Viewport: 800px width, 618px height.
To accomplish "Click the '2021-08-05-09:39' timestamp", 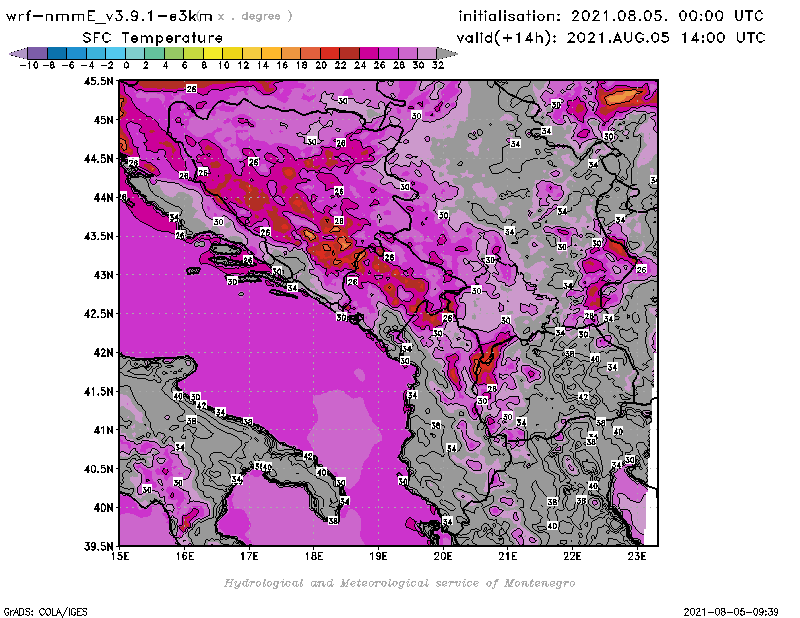I will click(x=731, y=612).
